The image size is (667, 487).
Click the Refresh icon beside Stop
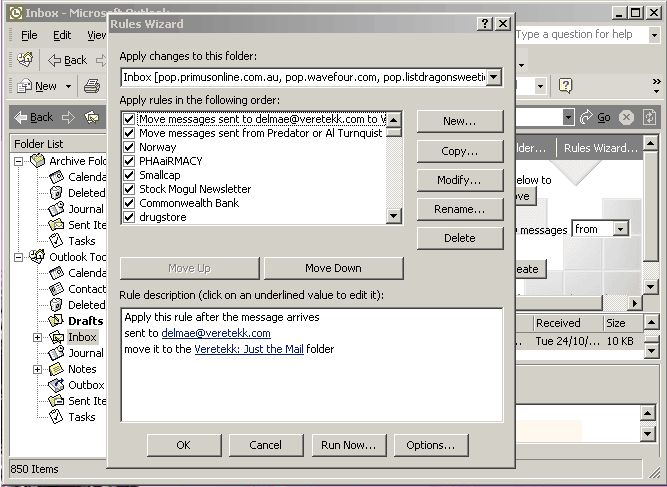tap(649, 117)
